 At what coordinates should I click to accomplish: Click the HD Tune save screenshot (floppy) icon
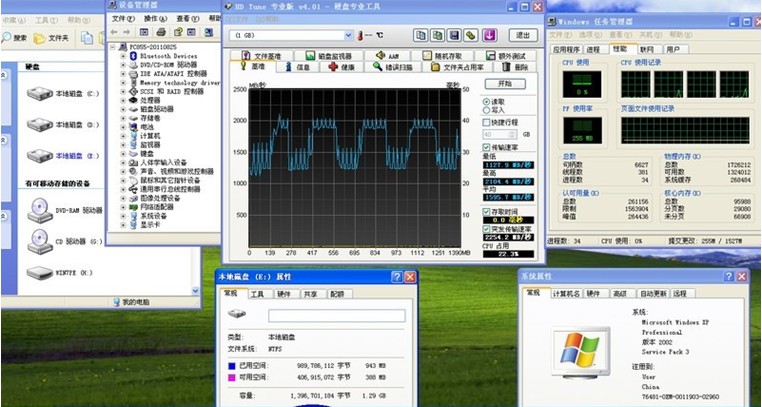454,35
